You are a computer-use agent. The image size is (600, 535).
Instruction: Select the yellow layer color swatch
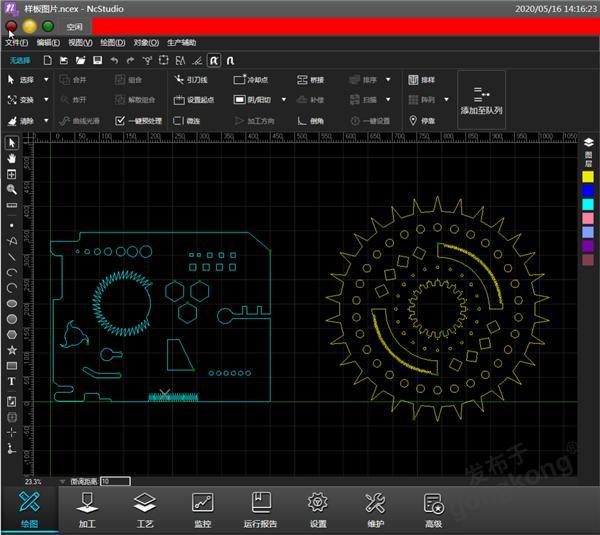click(588, 176)
